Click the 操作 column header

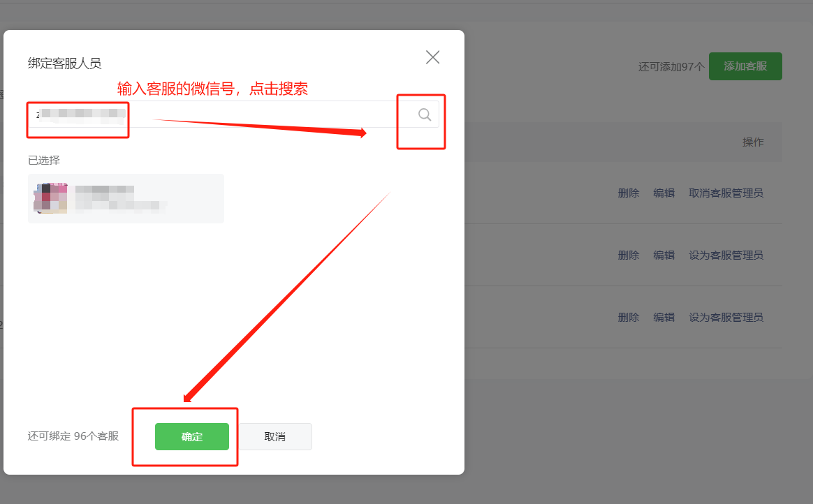click(x=753, y=142)
